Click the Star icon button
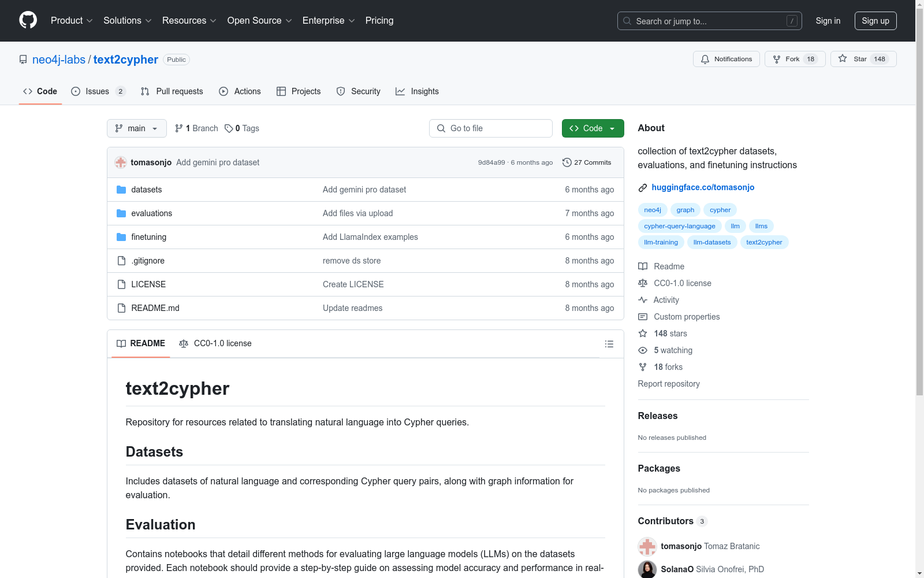The height and width of the screenshot is (578, 924). [843, 59]
